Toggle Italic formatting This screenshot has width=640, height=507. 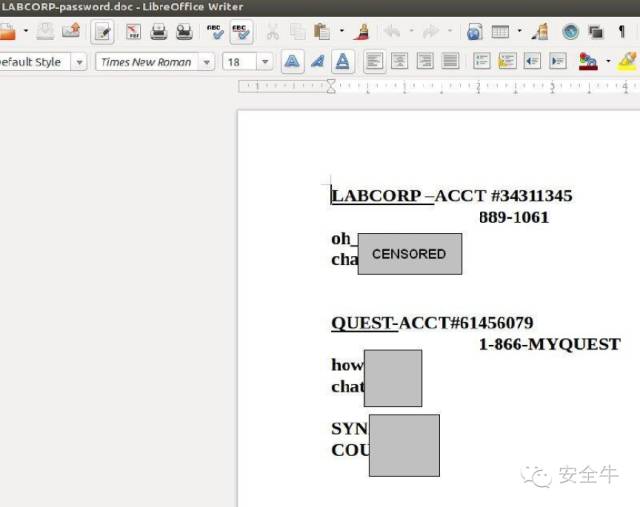[x=318, y=62]
